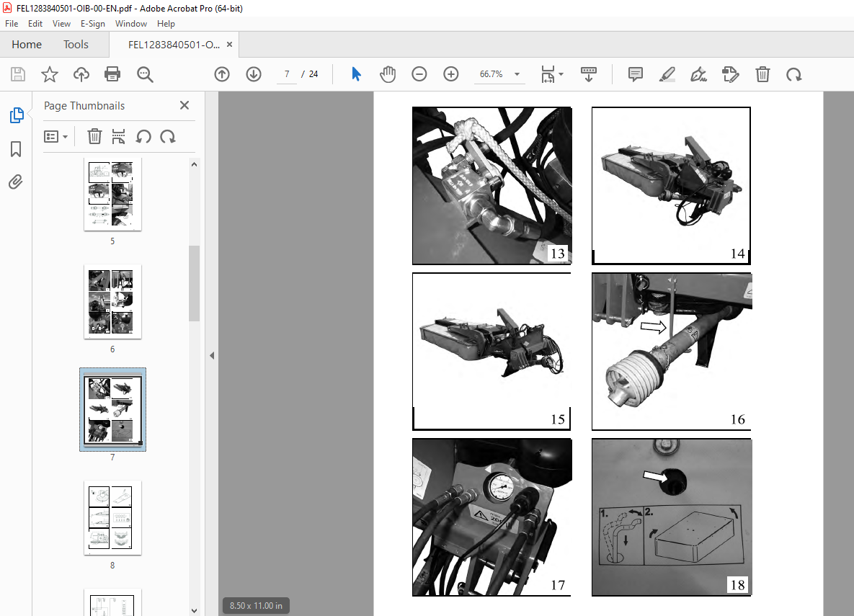The width and height of the screenshot is (854, 616).
Task: Open the Bookmarks sidebar panel
Action: 16,148
